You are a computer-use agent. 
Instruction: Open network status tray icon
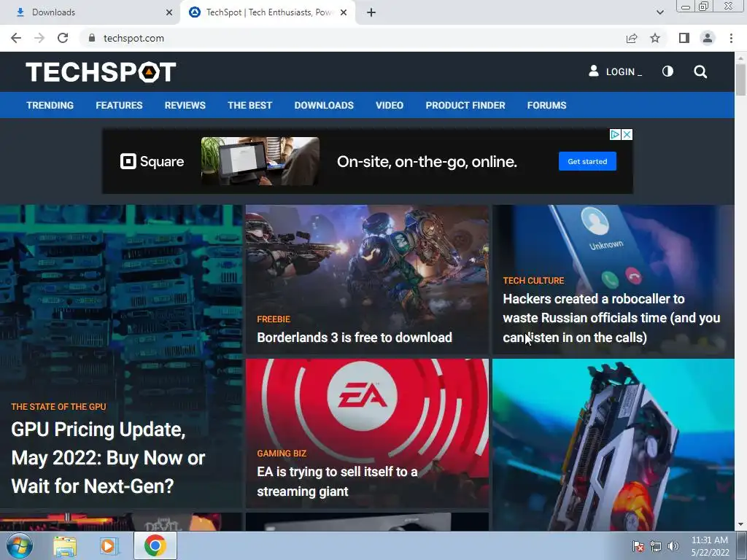[x=656, y=546]
